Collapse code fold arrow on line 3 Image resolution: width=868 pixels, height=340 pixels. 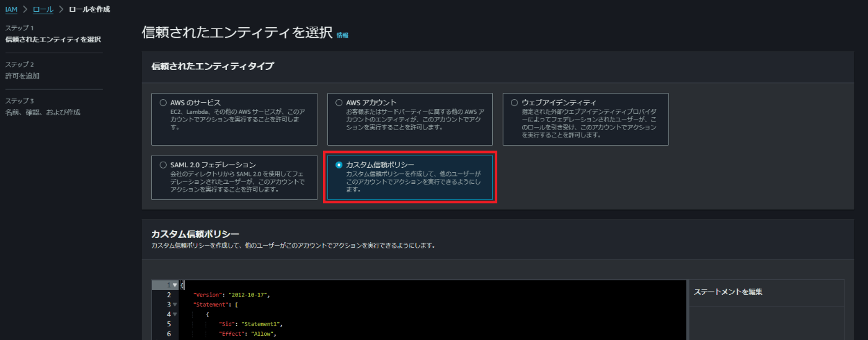click(175, 305)
